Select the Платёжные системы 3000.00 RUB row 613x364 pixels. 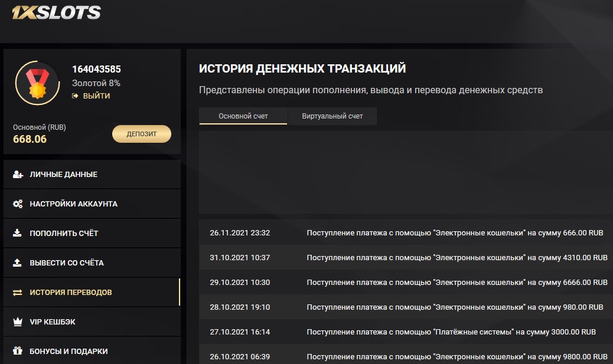[x=405, y=332]
